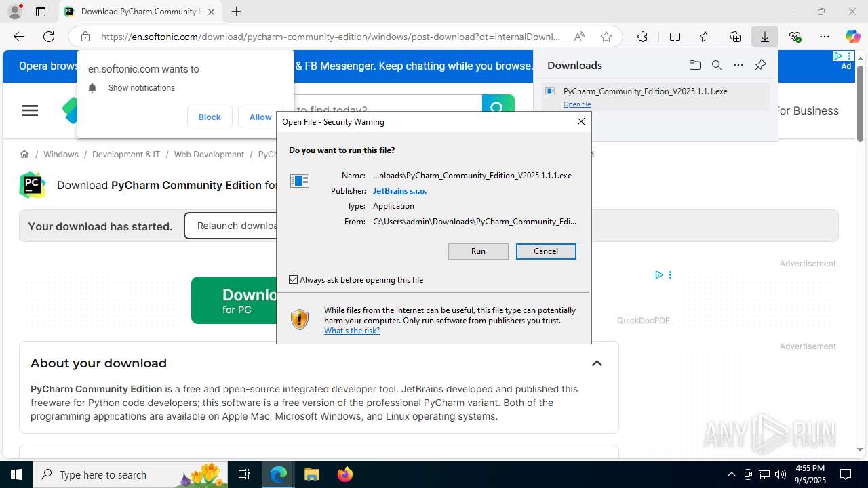The image size is (868, 488).
Task: Open Windows breadcrumb link
Action: 61,154
